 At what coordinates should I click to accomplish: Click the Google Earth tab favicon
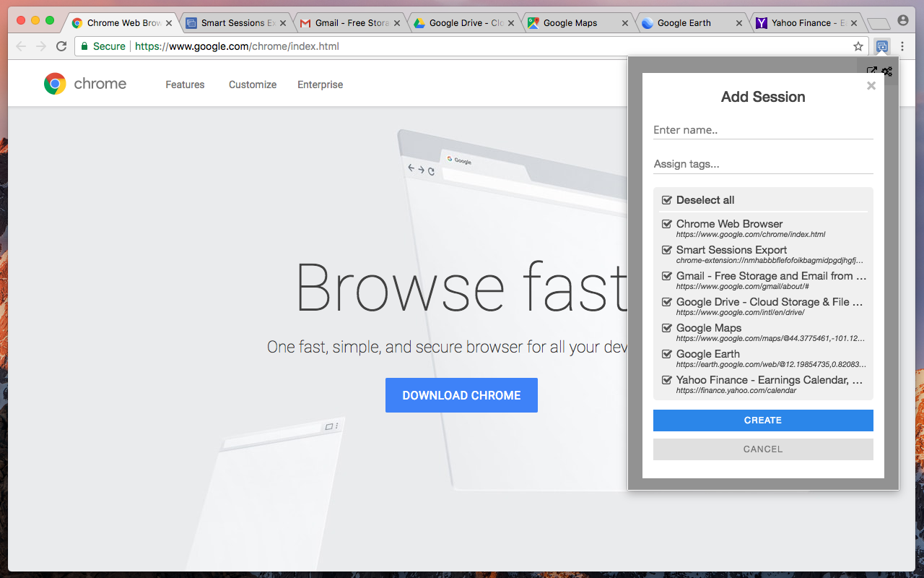[x=648, y=23]
